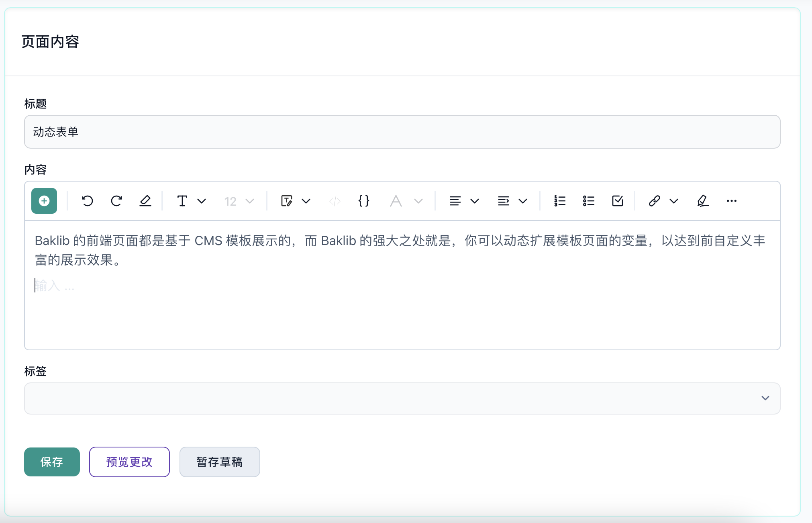812x523 pixels.
Task: Click the 暂存草稿 save draft button
Action: tap(220, 462)
